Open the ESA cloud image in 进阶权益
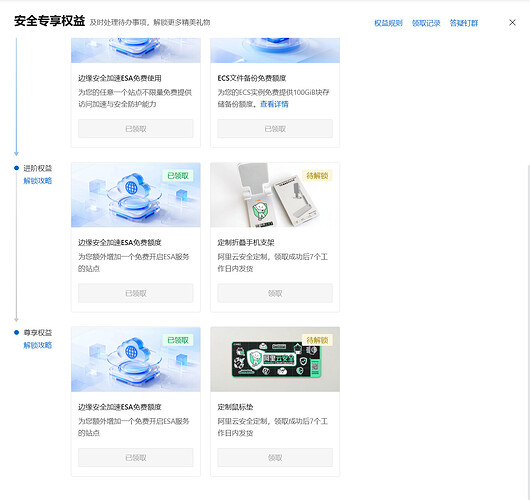Viewport: 530px width, 500px height. coord(136,195)
